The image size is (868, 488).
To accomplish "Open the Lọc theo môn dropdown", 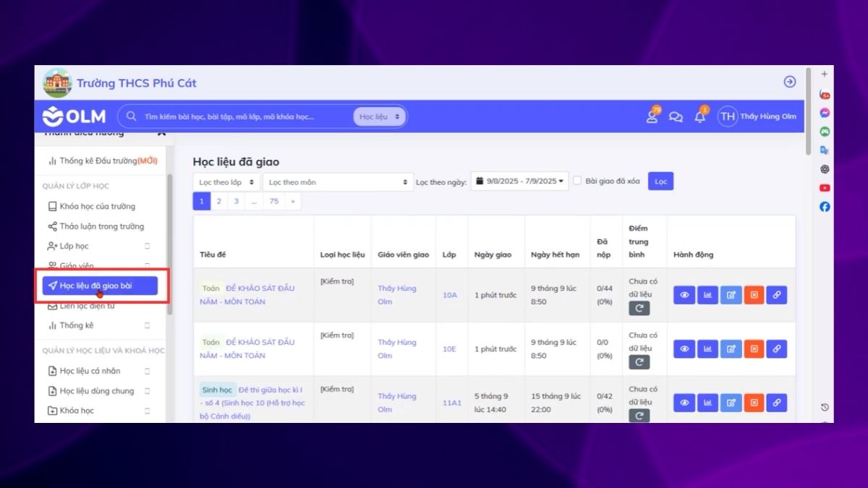I will 338,182.
